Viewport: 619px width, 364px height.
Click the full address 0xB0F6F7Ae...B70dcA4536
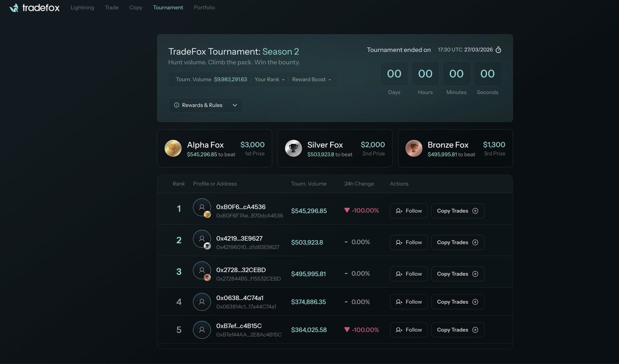coord(250,216)
